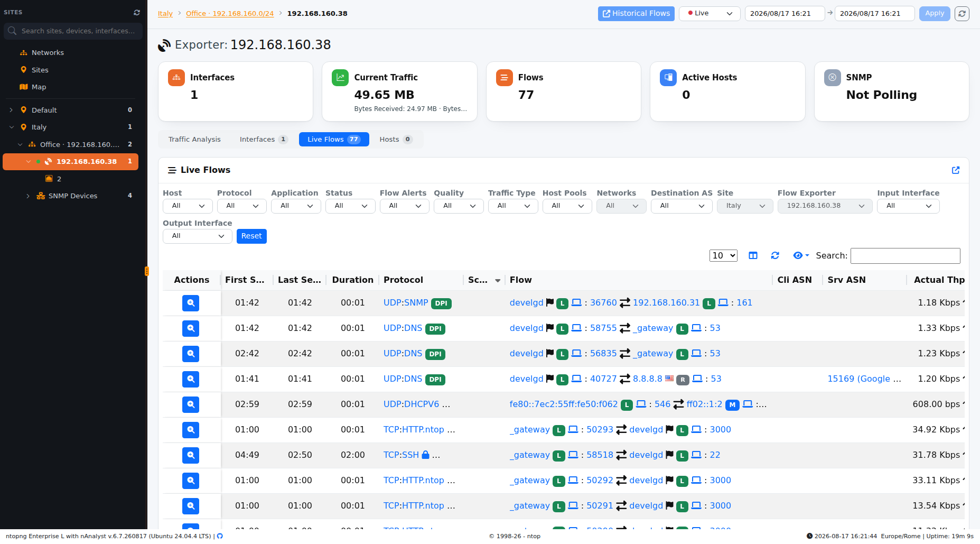
Task: Click the Apply button
Action: (x=934, y=13)
